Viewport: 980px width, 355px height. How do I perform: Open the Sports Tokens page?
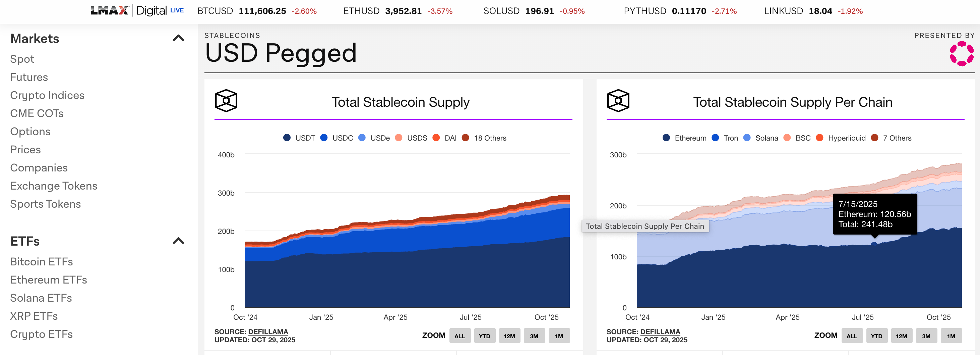(x=45, y=204)
